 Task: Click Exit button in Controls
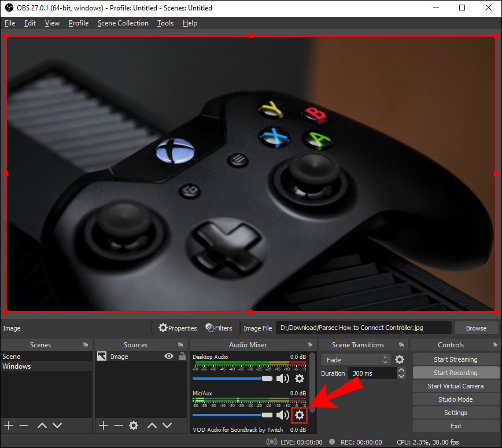coord(455,426)
